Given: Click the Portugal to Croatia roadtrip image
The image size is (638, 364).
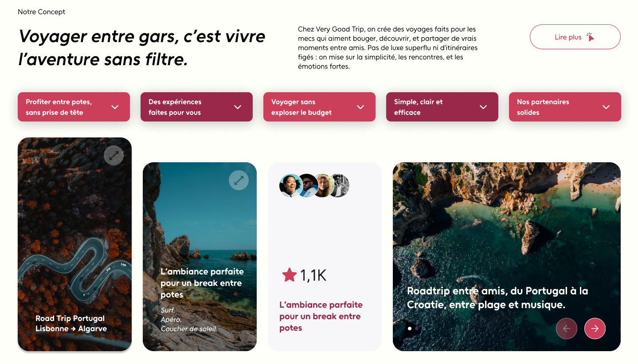Looking at the screenshot, I should click(x=507, y=257).
